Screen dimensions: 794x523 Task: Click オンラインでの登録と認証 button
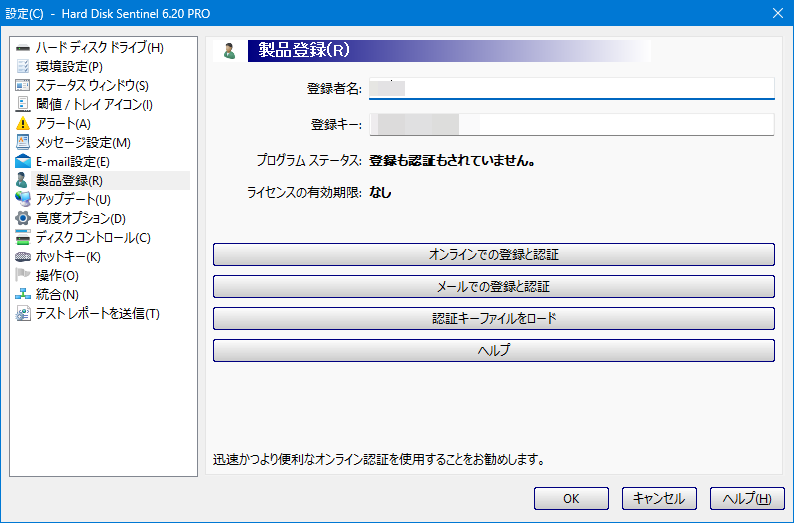(494, 254)
